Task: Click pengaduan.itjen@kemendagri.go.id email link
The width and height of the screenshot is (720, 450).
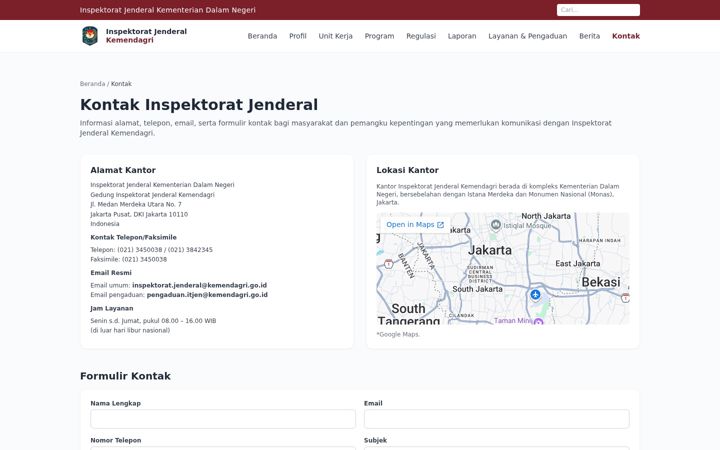Action: 207,295
